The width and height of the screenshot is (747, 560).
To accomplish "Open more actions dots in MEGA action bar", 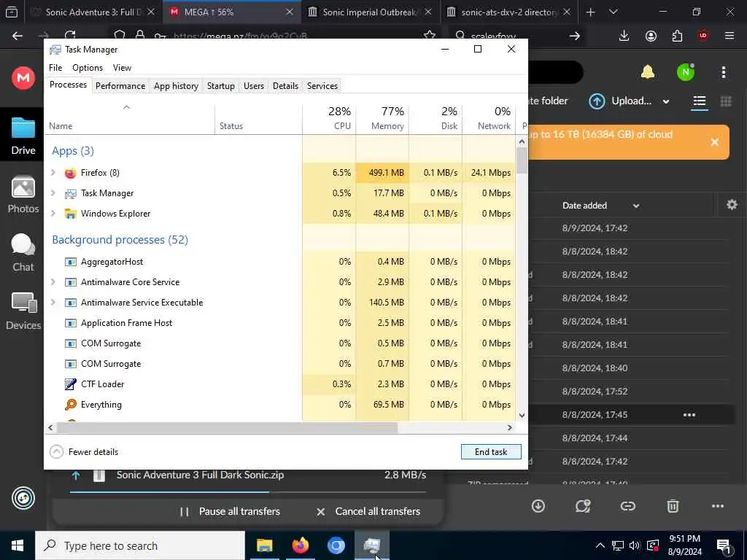I will [718, 506].
